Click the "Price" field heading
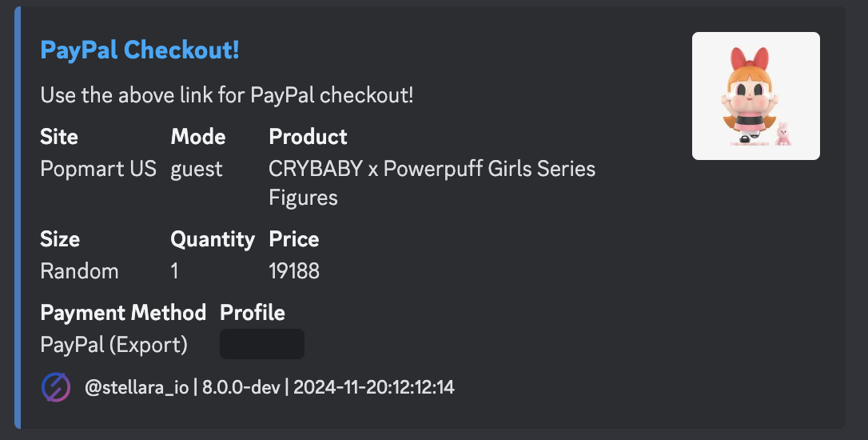868x440 pixels. [293, 239]
